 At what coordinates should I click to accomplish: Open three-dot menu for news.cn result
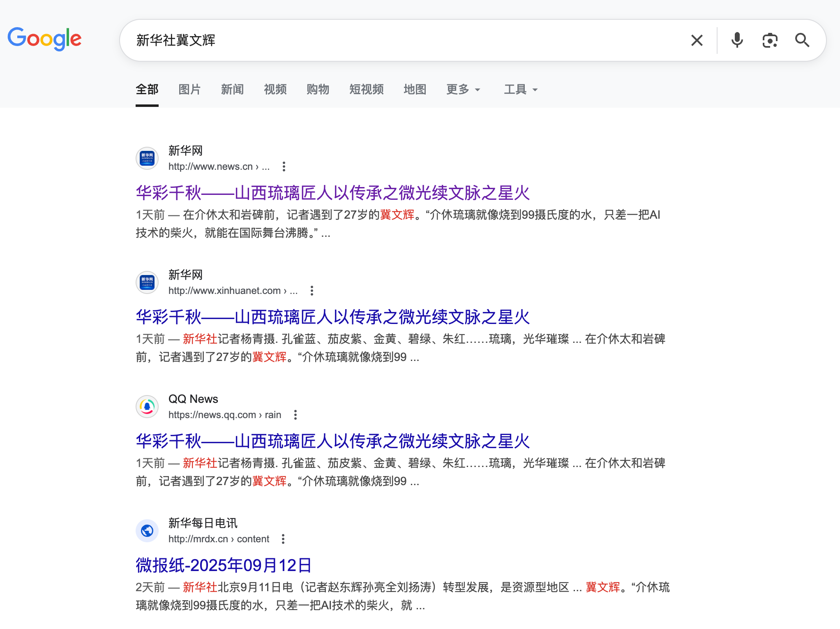(x=284, y=166)
